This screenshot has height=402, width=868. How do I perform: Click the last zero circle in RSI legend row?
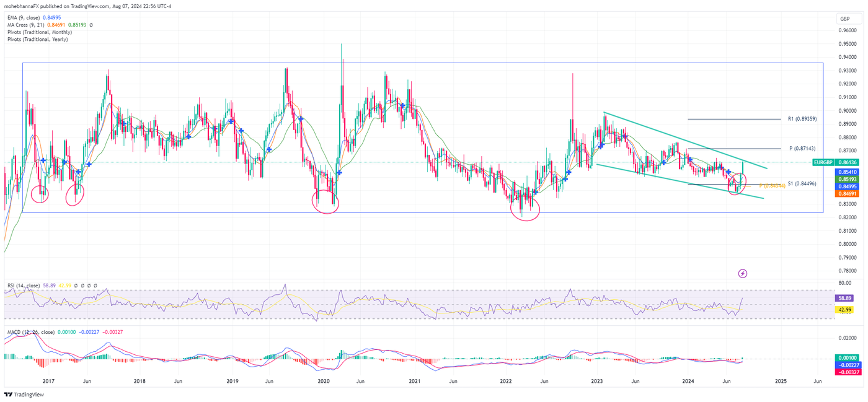click(x=95, y=286)
